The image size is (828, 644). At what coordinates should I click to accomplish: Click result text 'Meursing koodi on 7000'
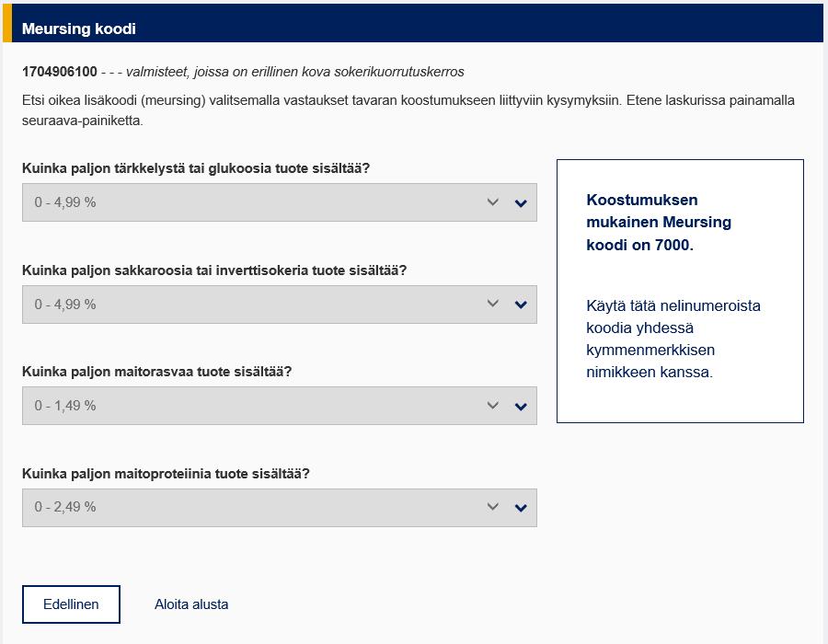pos(659,223)
